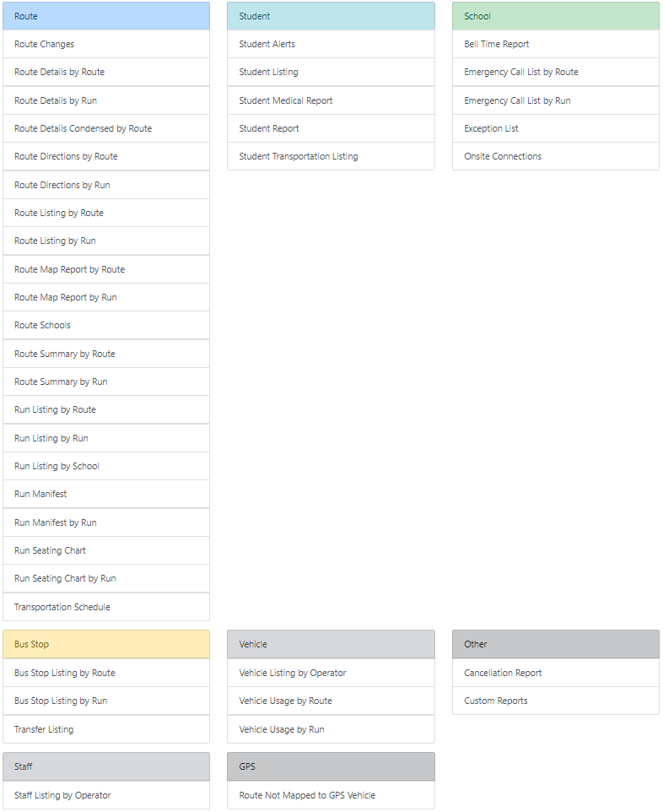Click the Student Alerts report
Screen dimensions: 663x812
(267, 44)
